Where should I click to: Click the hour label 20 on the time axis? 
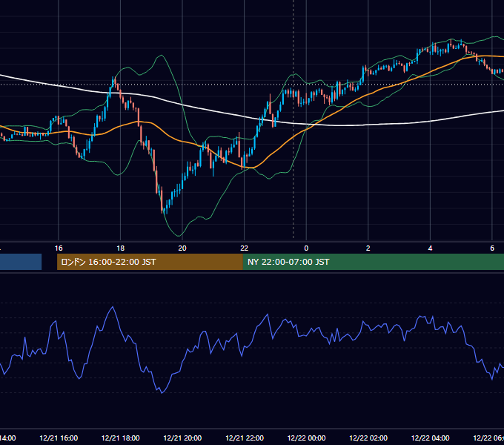tap(182, 248)
